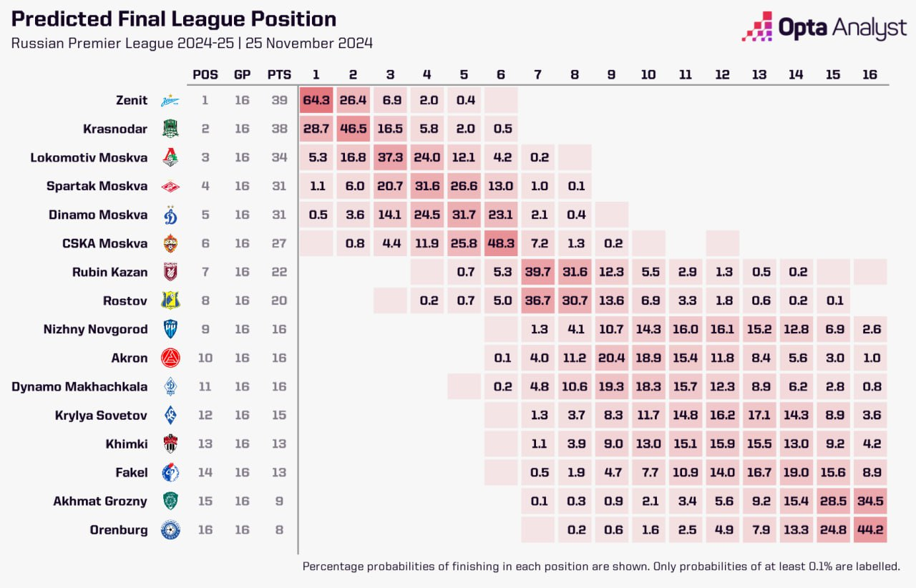916x588 pixels.
Task: Click Orenburg's 44.2 last place cell
Action: tap(870, 530)
